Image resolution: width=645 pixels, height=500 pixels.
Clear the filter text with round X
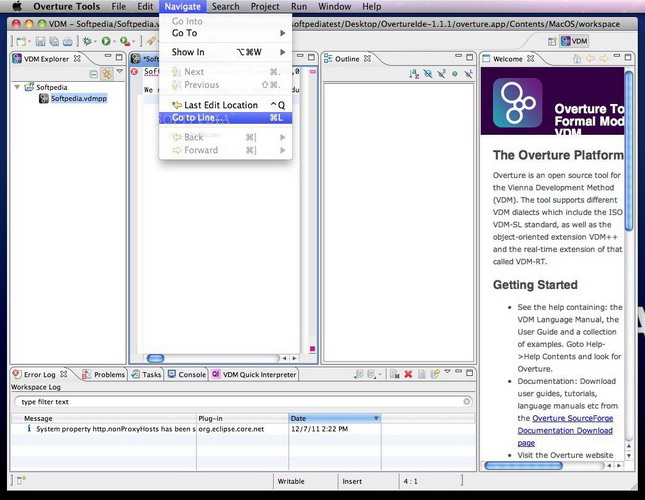tap(466, 401)
